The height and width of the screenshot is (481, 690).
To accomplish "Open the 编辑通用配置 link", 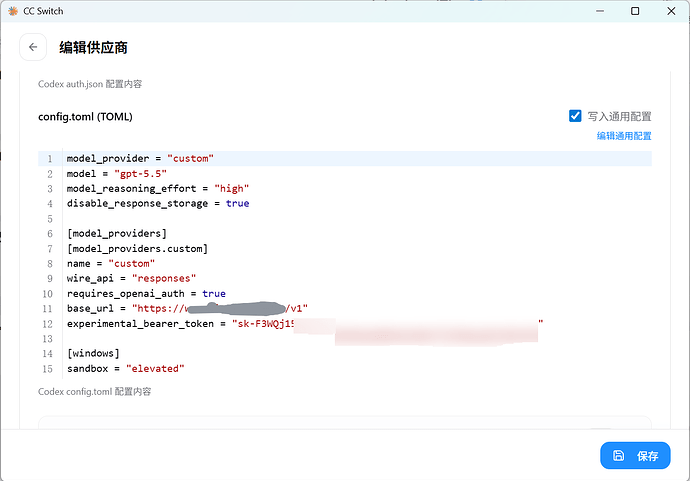I will click(x=624, y=136).
